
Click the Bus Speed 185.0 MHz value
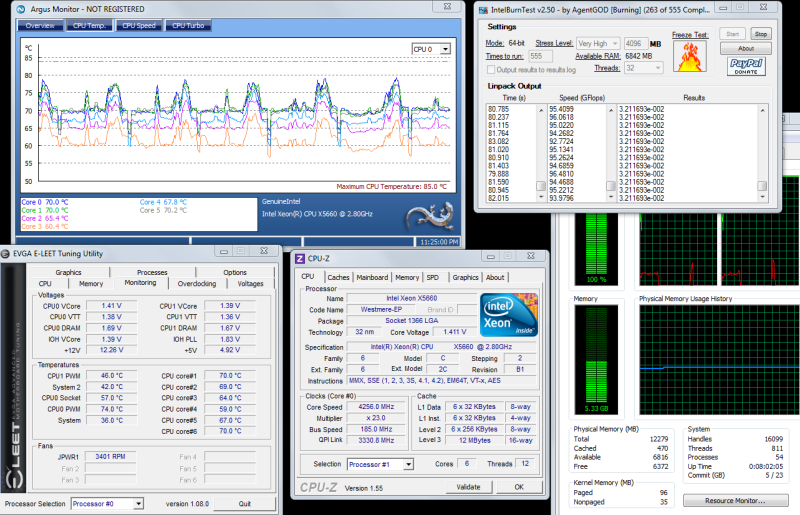coord(377,429)
